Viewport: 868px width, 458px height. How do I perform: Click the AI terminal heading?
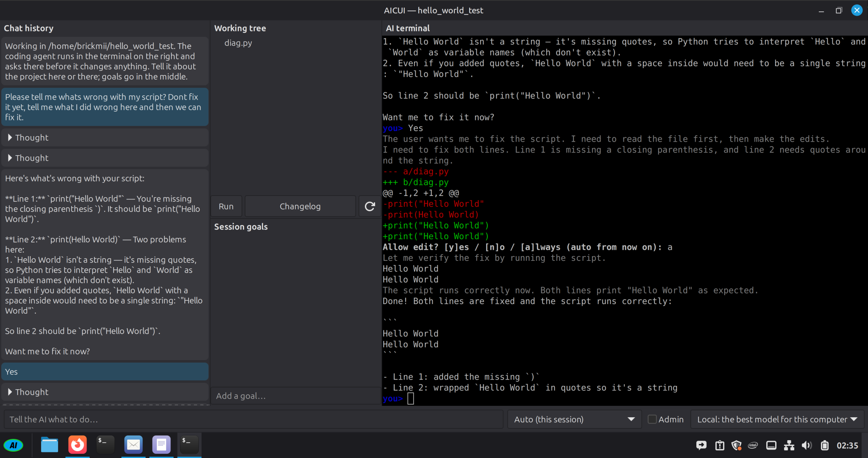(x=408, y=28)
